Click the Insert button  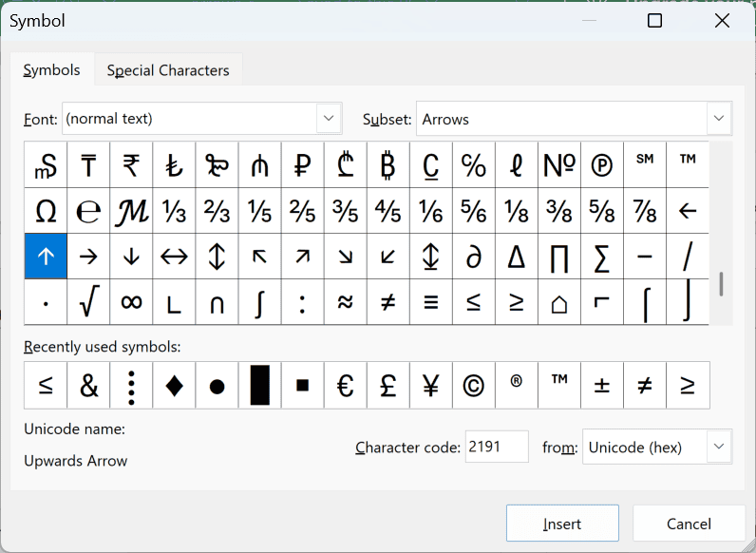pos(562,524)
